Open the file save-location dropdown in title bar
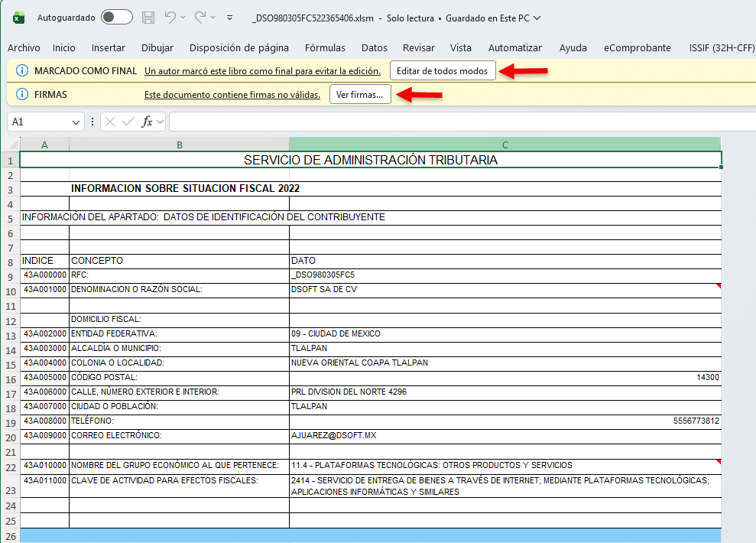756x543 pixels. pyautogui.click(x=537, y=17)
